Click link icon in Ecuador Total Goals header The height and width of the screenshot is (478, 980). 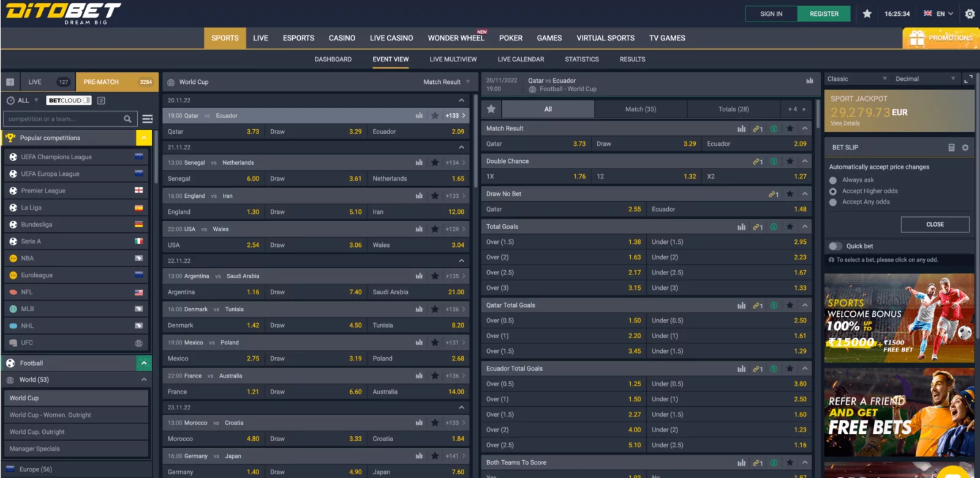click(758, 369)
